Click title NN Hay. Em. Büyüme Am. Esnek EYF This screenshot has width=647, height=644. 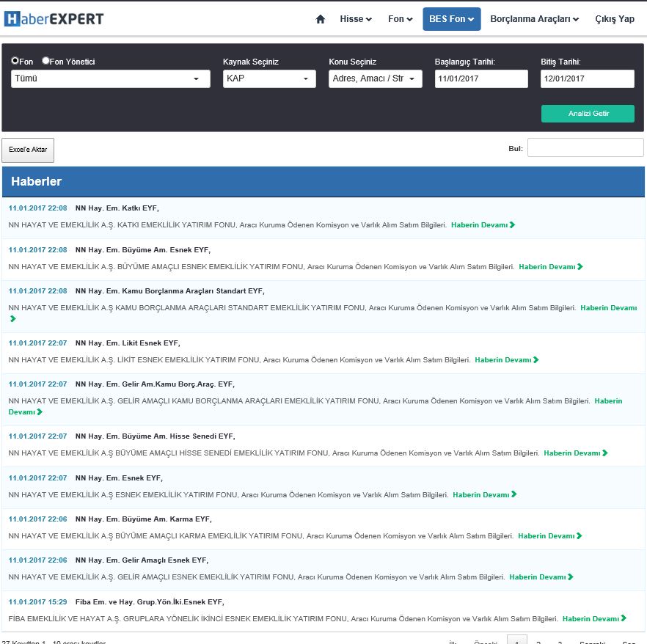coord(143,249)
